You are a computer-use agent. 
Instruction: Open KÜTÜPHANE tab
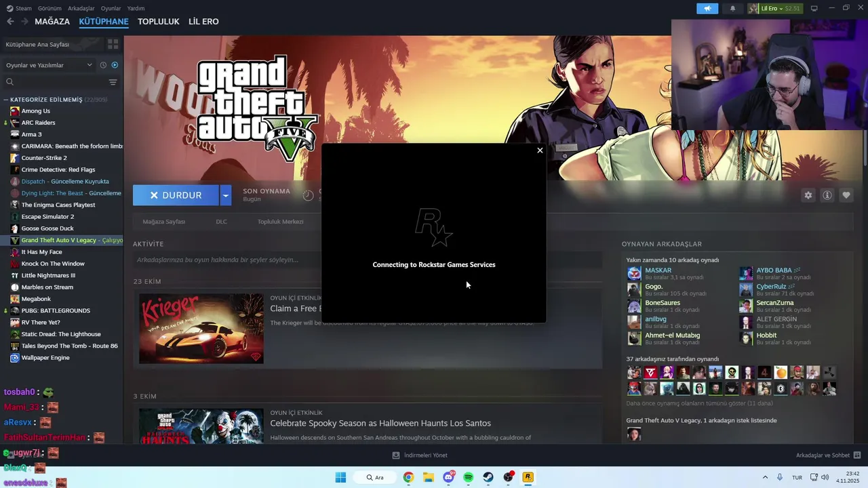[104, 22]
